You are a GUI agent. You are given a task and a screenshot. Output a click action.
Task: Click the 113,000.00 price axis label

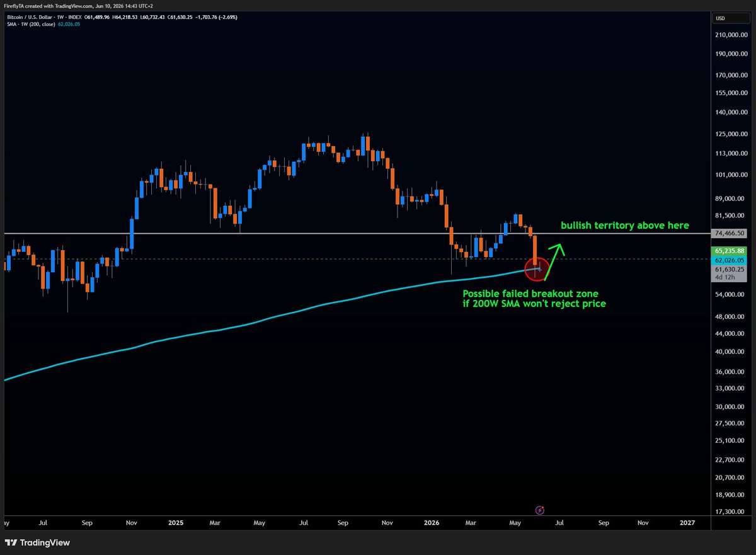pyautogui.click(x=731, y=153)
